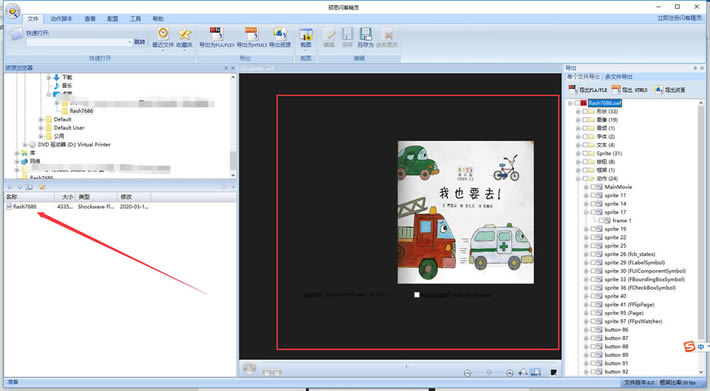The width and height of the screenshot is (710, 391).
Task: Click the zoom slider handle below preview
Action: click(489, 372)
